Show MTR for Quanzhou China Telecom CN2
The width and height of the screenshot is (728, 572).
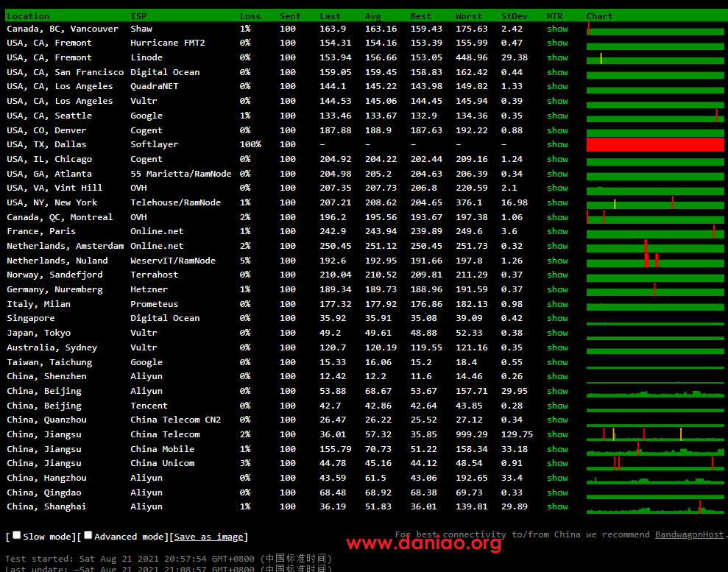click(x=557, y=420)
